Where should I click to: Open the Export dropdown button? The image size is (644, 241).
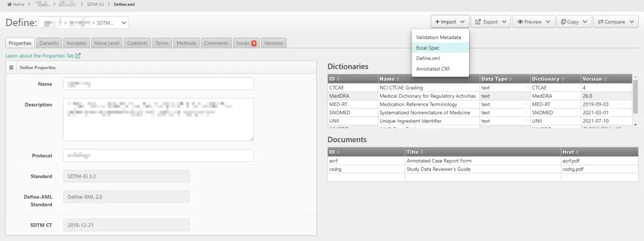491,22
